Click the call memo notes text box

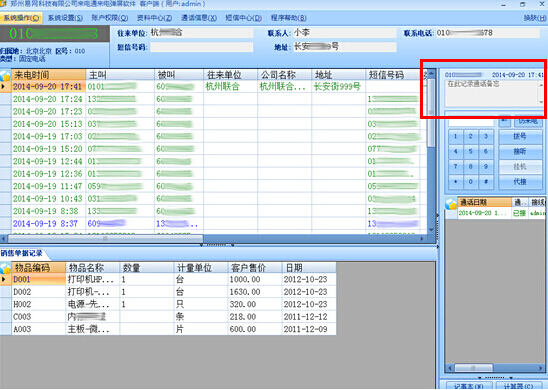pyautogui.click(x=492, y=93)
